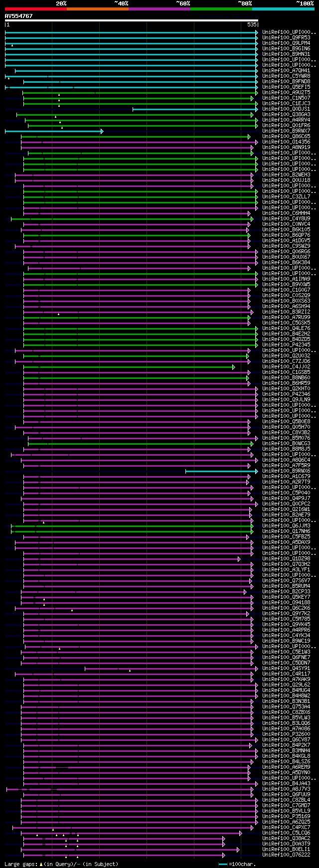The image size is (319, 868).
Task: Click the cyan alignment bar for B9RWX6
Action: pyautogui.click(x=222, y=471)
